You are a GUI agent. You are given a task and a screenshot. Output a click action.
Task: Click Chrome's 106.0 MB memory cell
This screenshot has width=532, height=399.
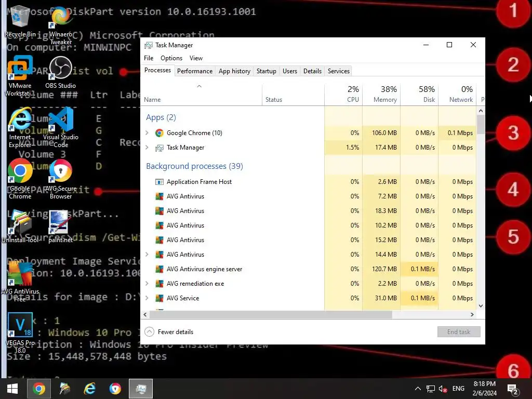coord(381,133)
